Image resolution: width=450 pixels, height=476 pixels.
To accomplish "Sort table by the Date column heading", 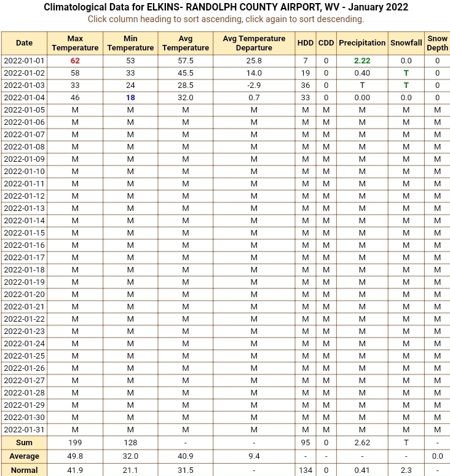I will tap(24, 43).
